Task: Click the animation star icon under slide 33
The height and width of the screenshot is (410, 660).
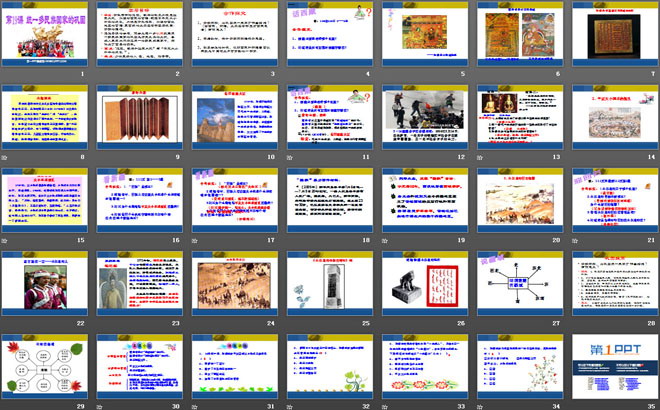Action: tap(385, 407)
